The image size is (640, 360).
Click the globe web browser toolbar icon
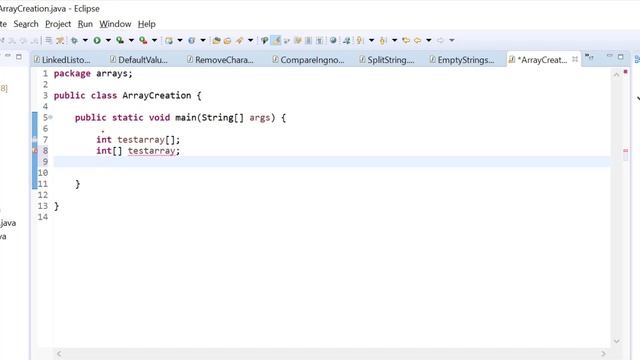point(333,40)
